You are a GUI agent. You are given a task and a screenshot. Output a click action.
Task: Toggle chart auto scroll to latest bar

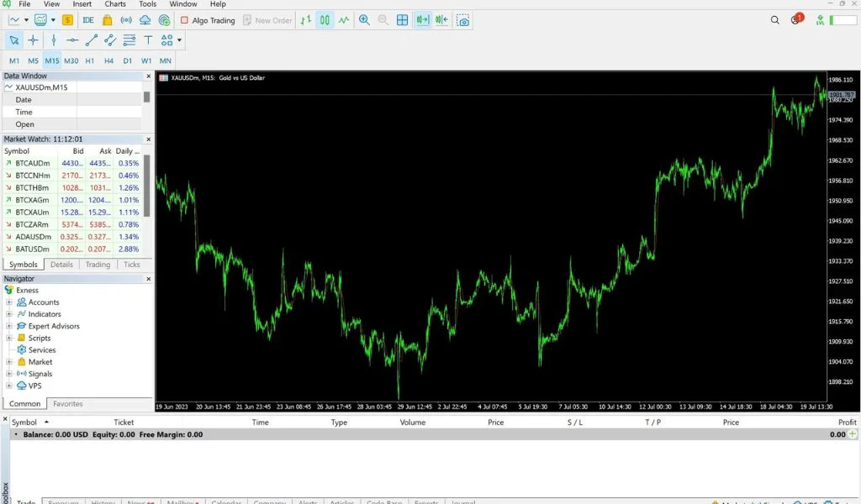(x=422, y=20)
